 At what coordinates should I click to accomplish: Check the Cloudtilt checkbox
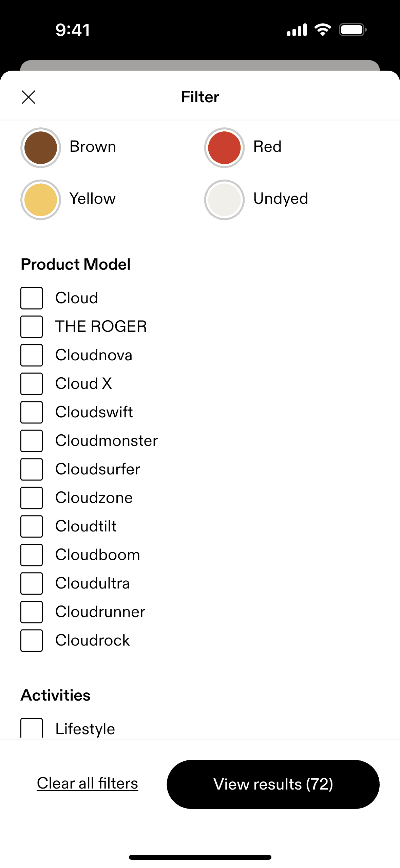(32, 526)
